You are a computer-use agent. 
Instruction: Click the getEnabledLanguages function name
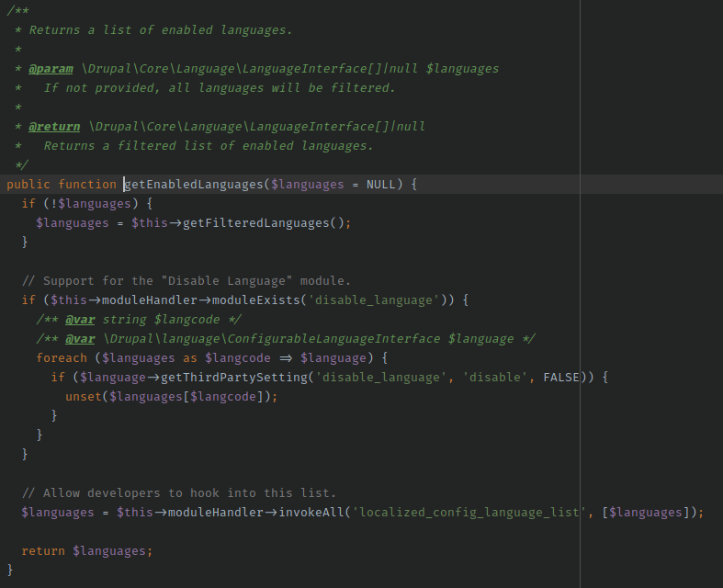coord(193,185)
